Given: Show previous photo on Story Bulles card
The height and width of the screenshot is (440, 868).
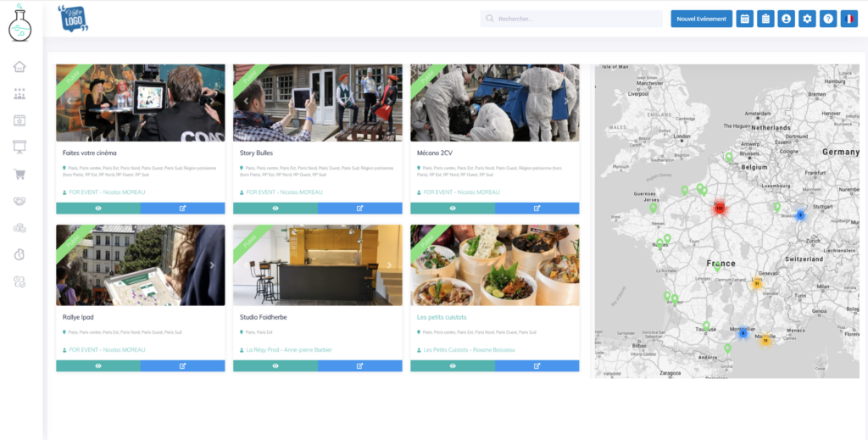Looking at the screenshot, I should click(x=247, y=101).
